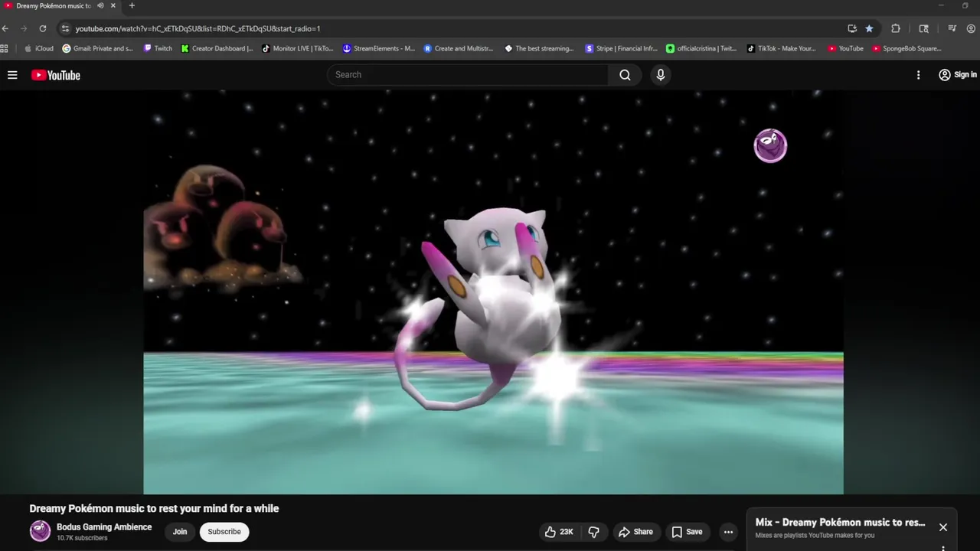The width and height of the screenshot is (980, 551).
Task: Close the Mix playlist panel
Action: coord(943,527)
